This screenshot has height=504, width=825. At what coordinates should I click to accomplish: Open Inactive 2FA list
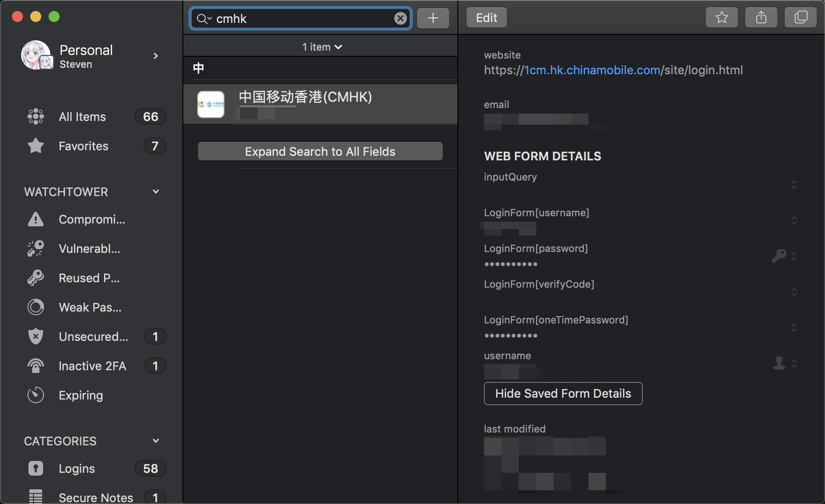[x=92, y=366]
